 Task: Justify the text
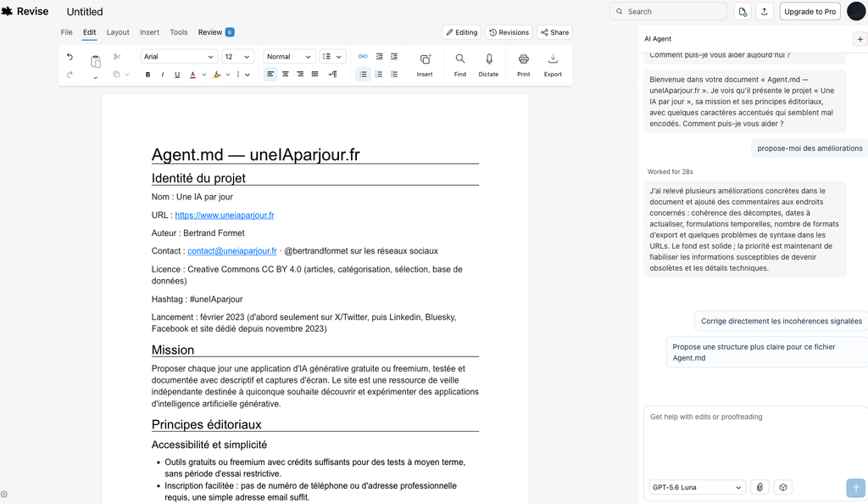point(314,74)
